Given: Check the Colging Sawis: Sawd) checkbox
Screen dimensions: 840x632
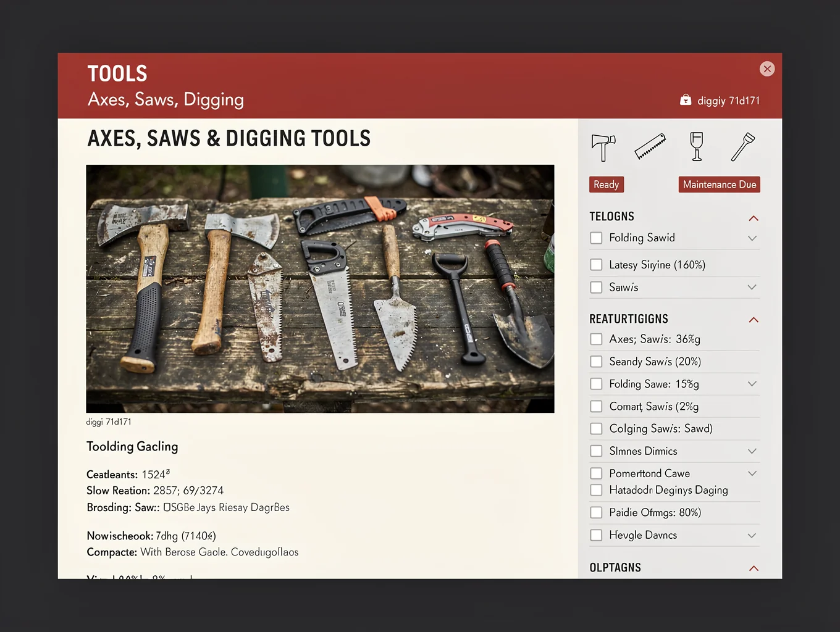Looking at the screenshot, I should (596, 428).
